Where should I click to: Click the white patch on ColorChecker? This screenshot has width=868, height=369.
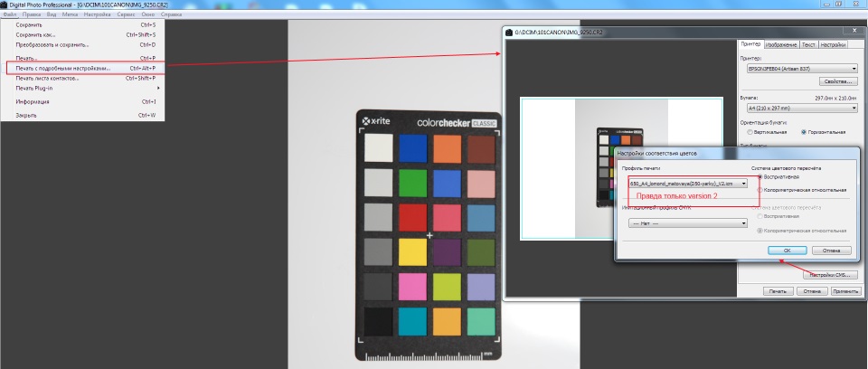click(x=379, y=148)
